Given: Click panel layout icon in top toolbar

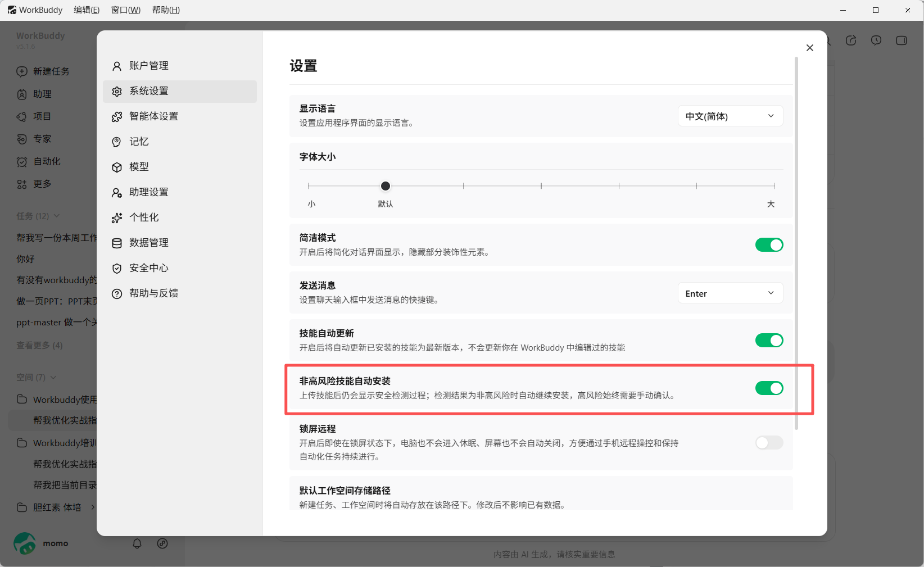Looking at the screenshot, I should coord(902,40).
